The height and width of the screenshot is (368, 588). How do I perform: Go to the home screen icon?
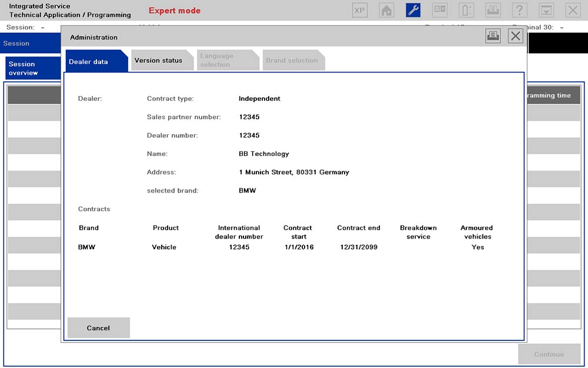pyautogui.click(x=386, y=10)
